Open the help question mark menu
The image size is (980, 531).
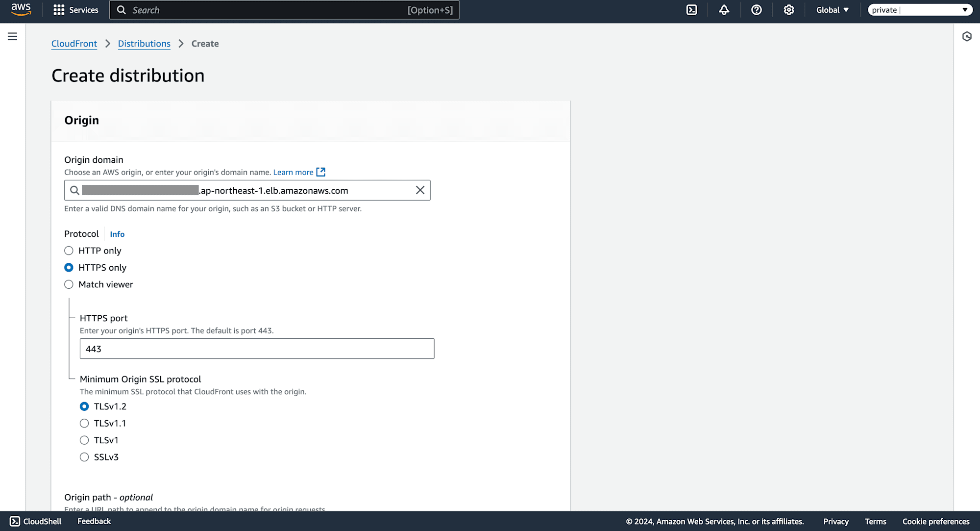pos(756,10)
